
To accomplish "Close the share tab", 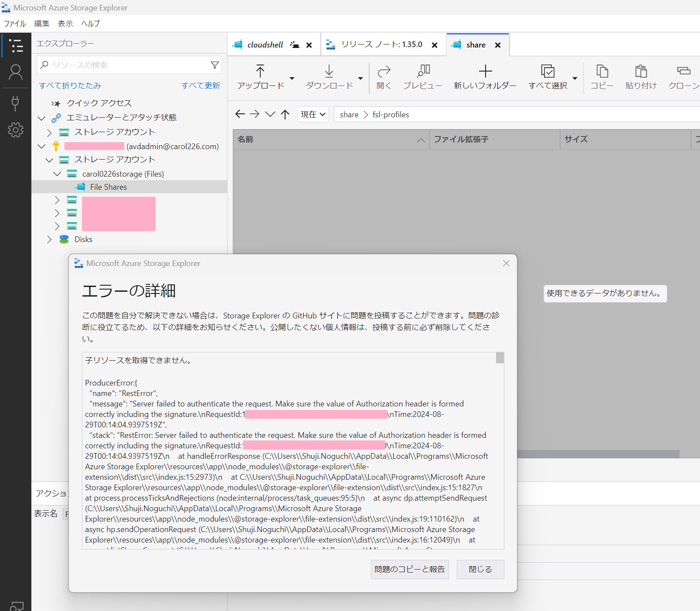I will pos(498,45).
